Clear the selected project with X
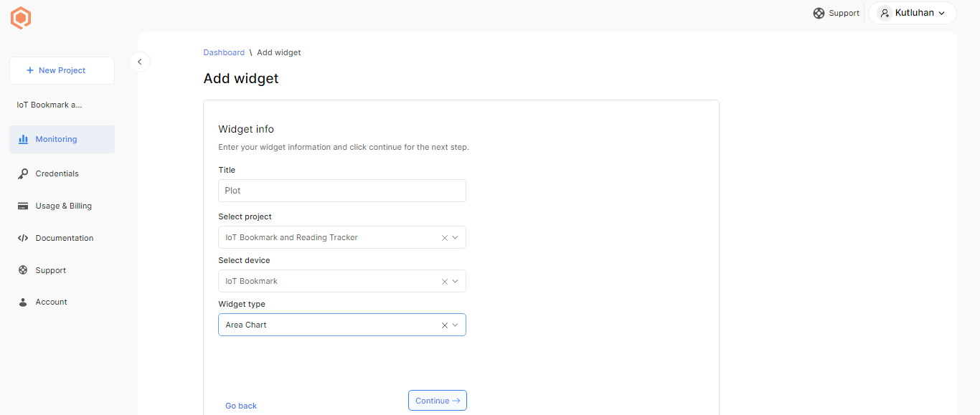 444,237
